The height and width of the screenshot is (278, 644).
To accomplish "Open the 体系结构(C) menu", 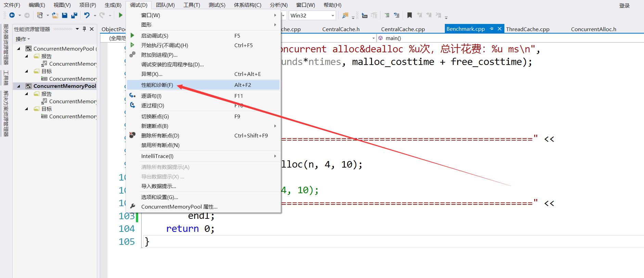I will click(x=247, y=5).
